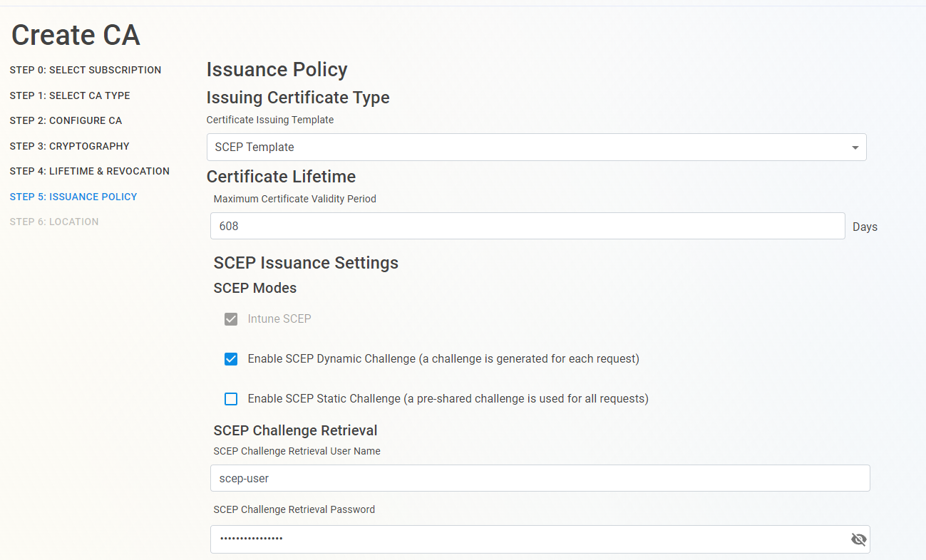
Task: Open Step 2: Configure CA
Action: click(x=66, y=120)
